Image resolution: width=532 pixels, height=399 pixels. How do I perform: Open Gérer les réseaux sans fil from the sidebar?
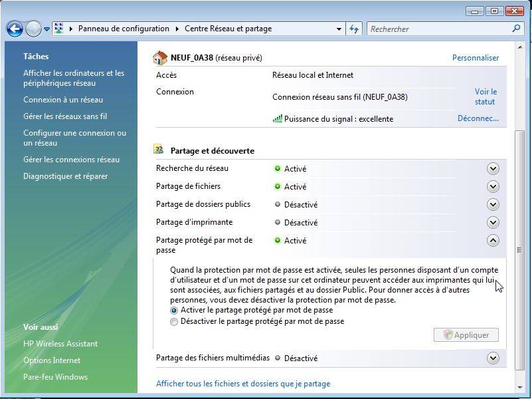[x=63, y=116]
